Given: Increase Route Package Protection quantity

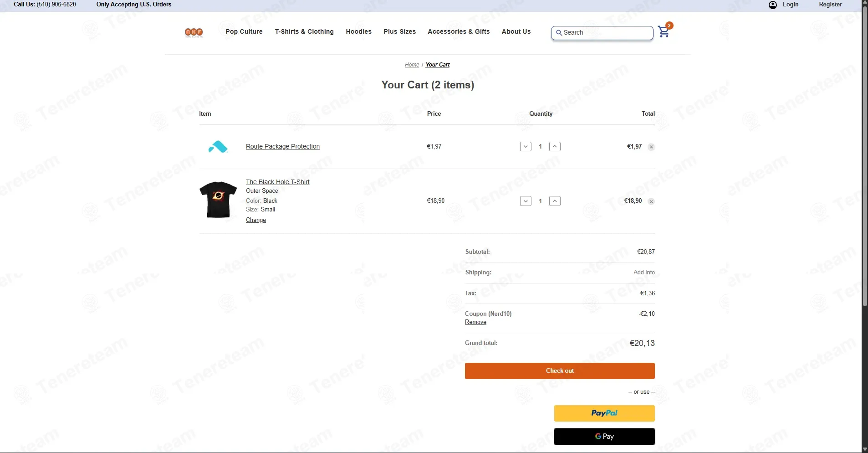Looking at the screenshot, I should (555, 147).
